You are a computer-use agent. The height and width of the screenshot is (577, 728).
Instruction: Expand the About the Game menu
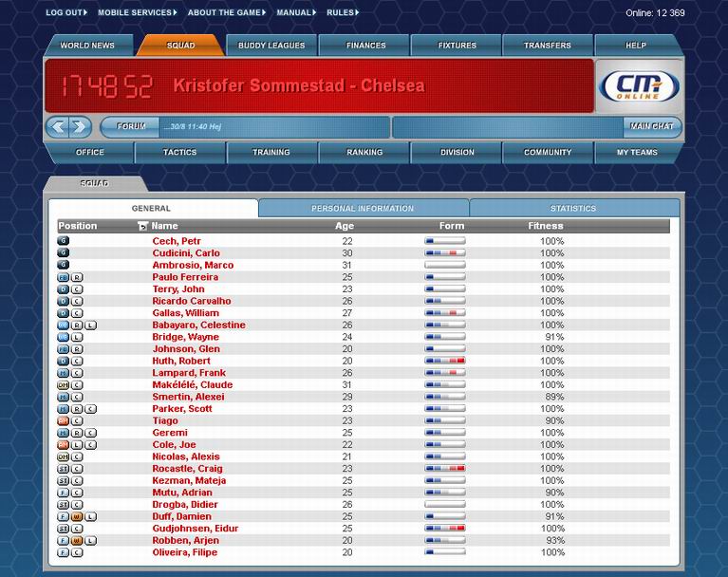(x=227, y=12)
